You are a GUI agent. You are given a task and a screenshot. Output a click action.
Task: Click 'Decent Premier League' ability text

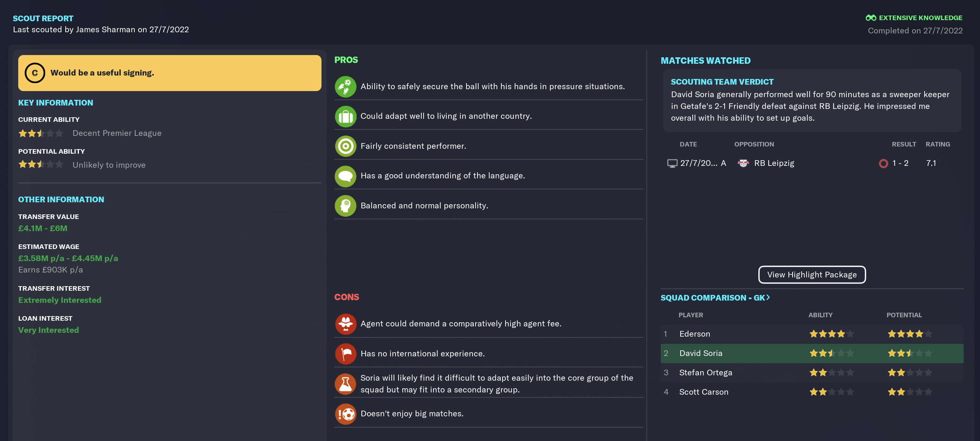(x=117, y=133)
